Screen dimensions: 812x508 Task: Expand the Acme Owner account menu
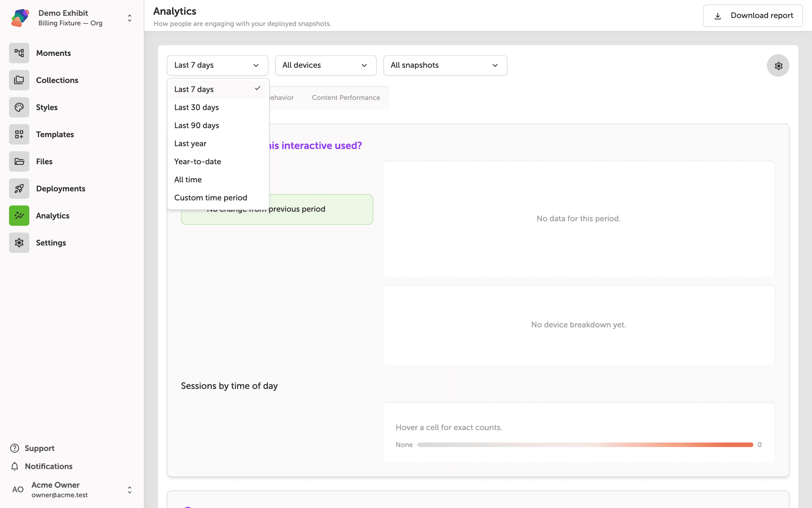pyautogui.click(x=129, y=490)
